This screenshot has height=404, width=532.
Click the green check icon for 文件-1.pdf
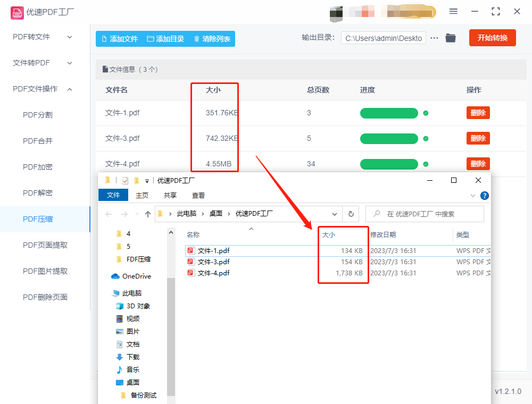[426, 113]
